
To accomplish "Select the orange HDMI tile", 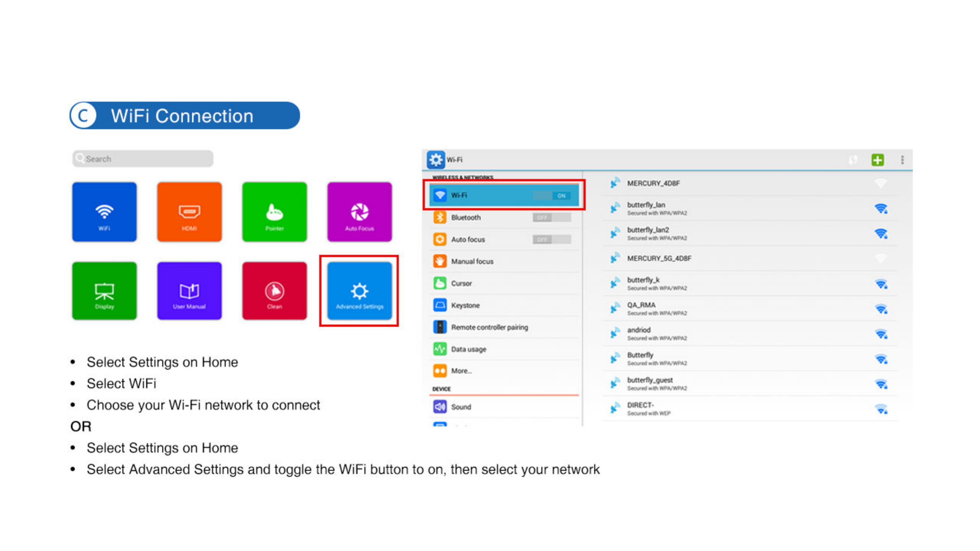I will 189,212.
